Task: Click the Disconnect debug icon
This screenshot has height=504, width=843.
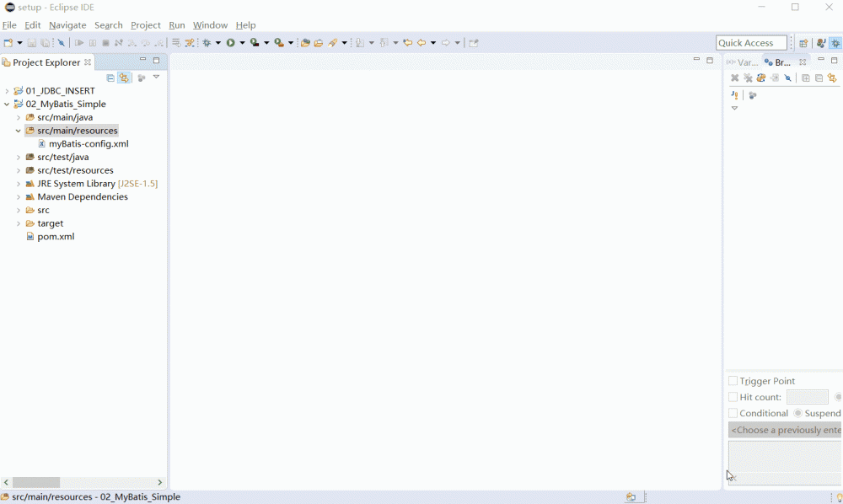Action: 118,43
